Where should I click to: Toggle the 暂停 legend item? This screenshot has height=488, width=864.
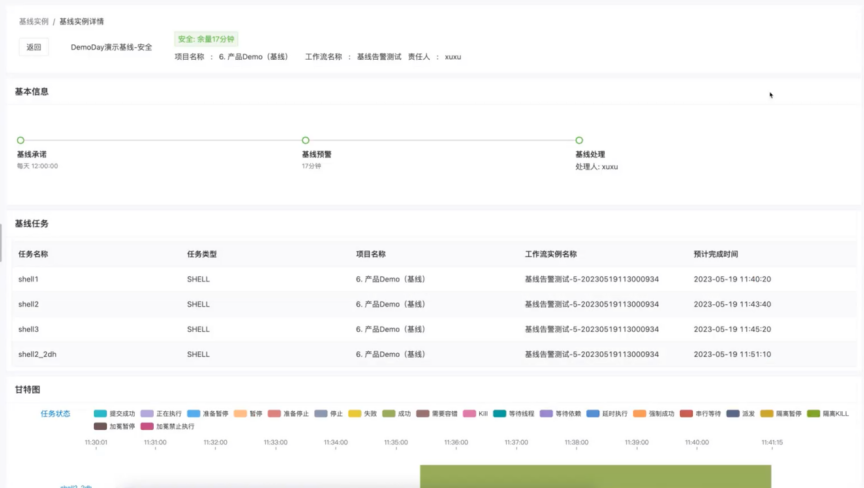click(248, 414)
